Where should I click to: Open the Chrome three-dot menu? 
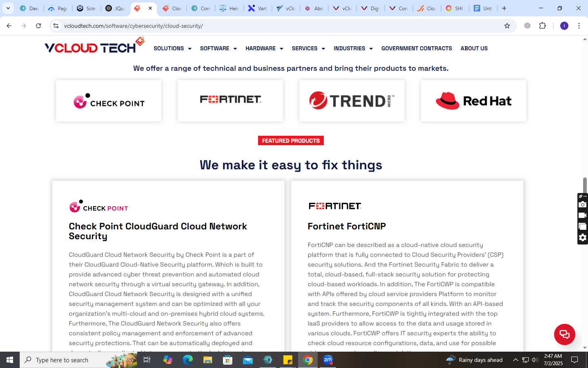(579, 26)
